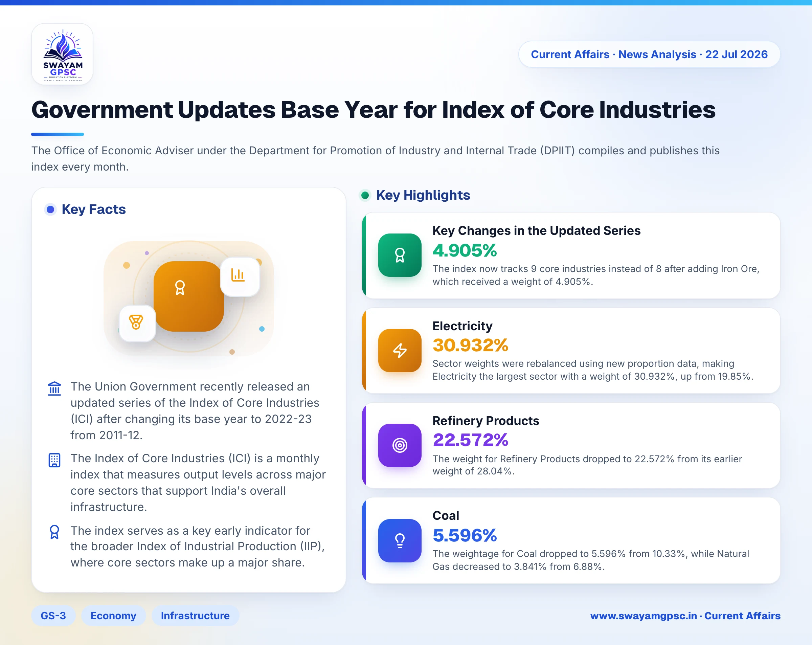This screenshot has width=812, height=645.
Task: Select the GS-3 tag
Action: pyautogui.click(x=53, y=616)
